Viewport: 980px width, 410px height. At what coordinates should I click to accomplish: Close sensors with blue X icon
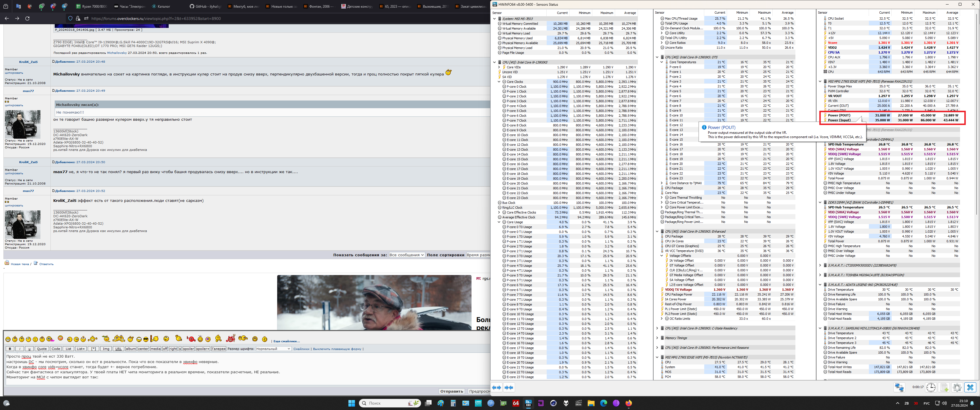pos(970,387)
